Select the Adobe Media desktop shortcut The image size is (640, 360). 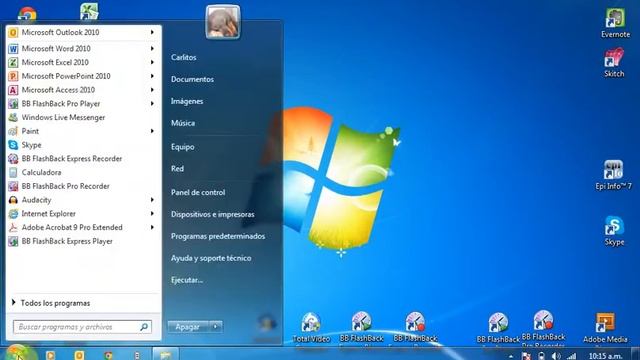(x=605, y=328)
